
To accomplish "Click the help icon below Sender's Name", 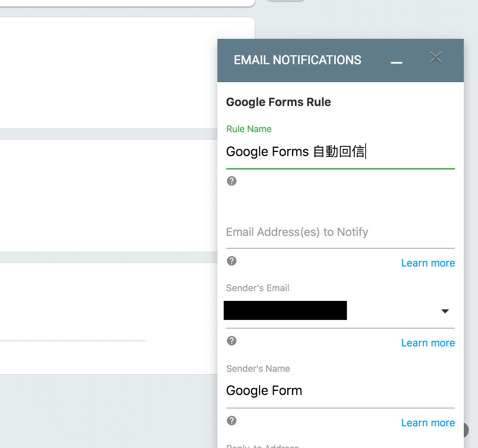I will pyautogui.click(x=232, y=421).
